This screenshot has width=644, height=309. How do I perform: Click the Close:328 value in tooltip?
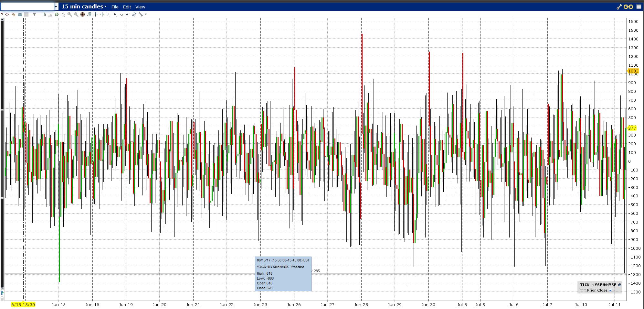pos(265,288)
